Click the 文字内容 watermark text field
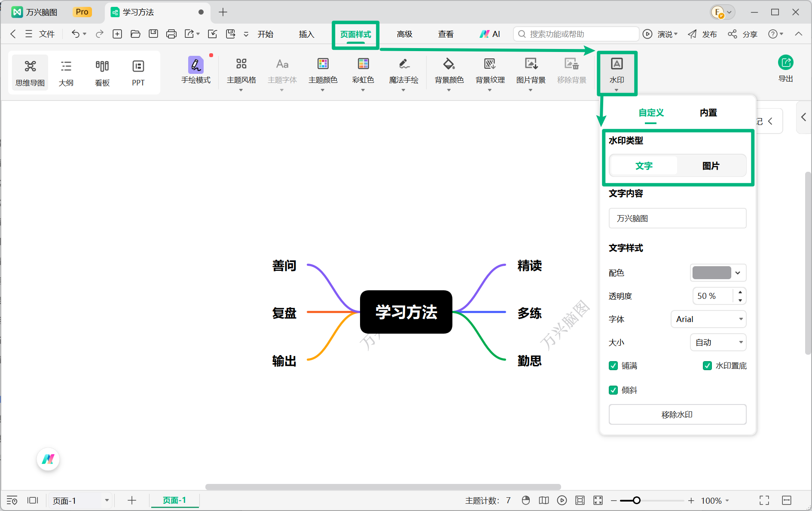Image resolution: width=812 pixels, height=511 pixels. (677, 218)
